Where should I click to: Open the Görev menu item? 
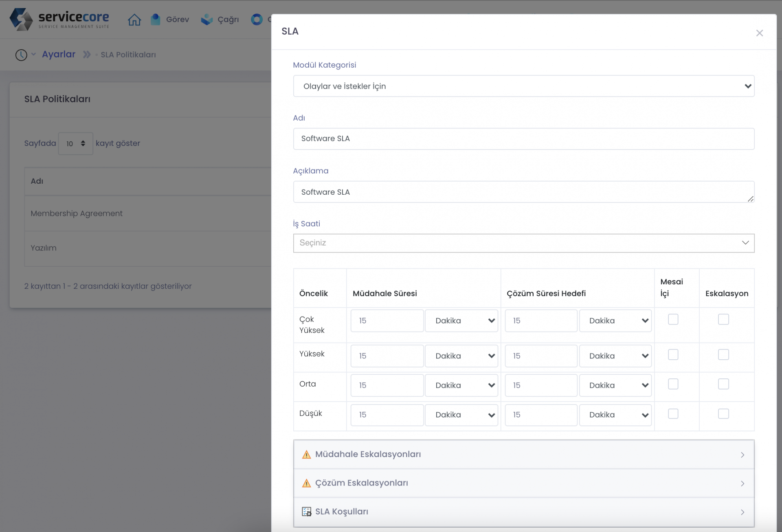tap(178, 20)
